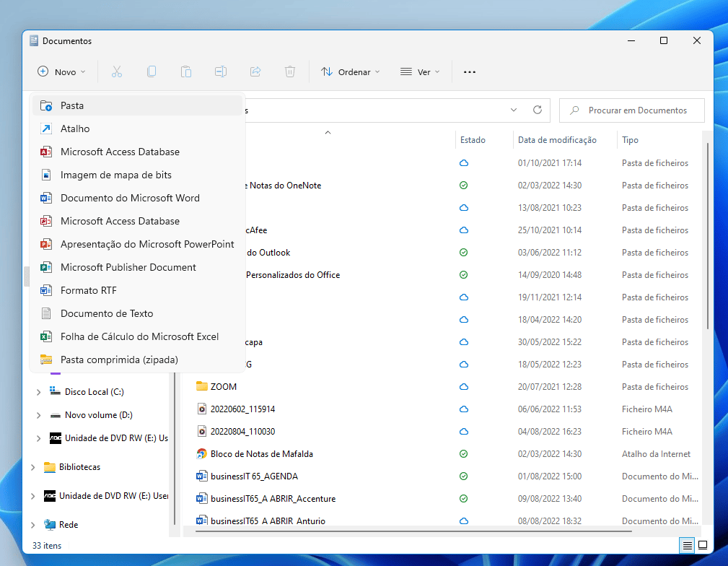Open the Novo dropdown button
Screen dimensions: 728x566
tap(61, 72)
